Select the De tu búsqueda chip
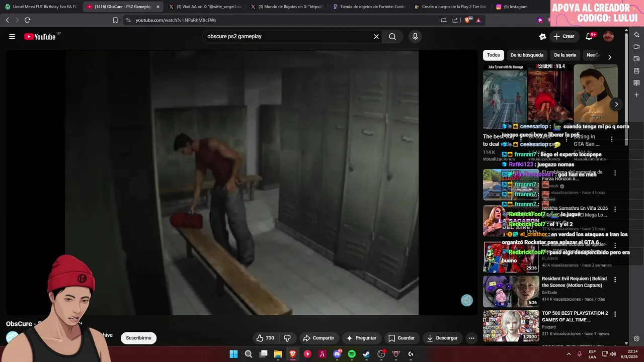 (x=527, y=55)
